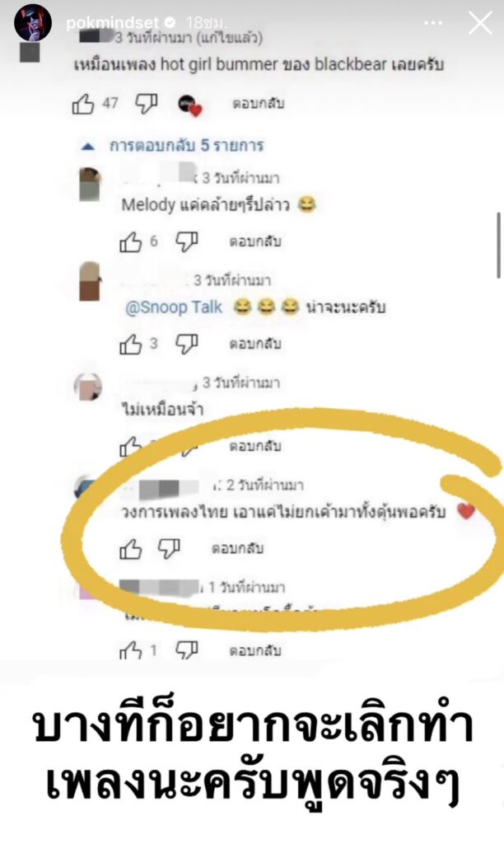This screenshot has height=844, width=504.
Task: Like the Melody reply with 6 likes
Action: click(x=130, y=242)
